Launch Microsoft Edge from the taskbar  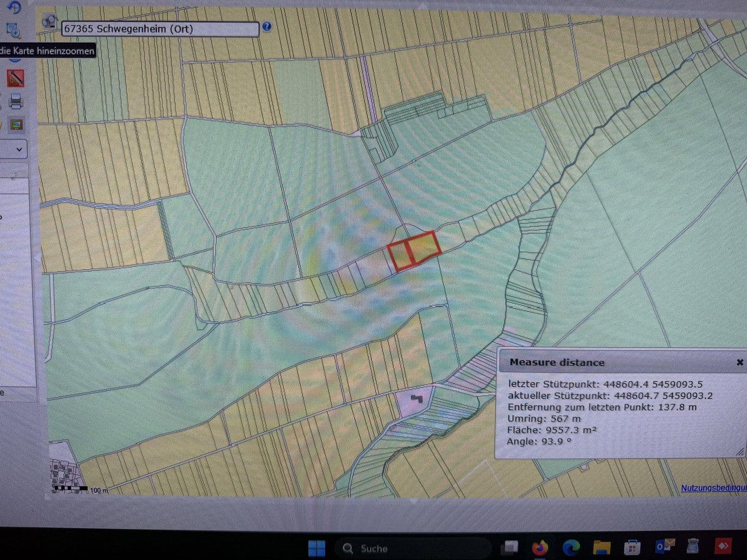coord(571,548)
